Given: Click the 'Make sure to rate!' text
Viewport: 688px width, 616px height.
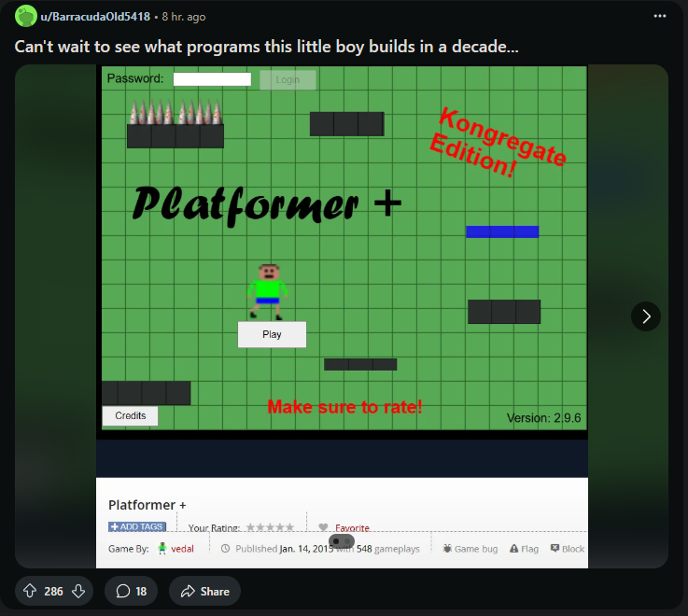Looking at the screenshot, I should [344, 407].
